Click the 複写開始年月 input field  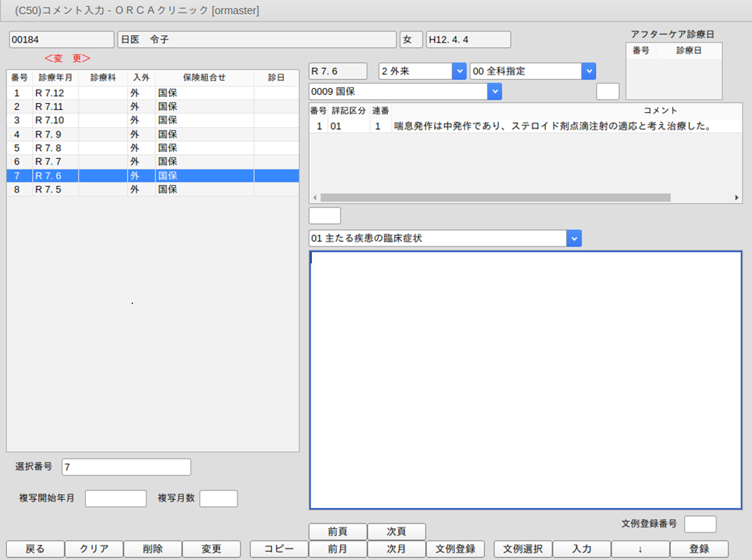click(x=116, y=499)
